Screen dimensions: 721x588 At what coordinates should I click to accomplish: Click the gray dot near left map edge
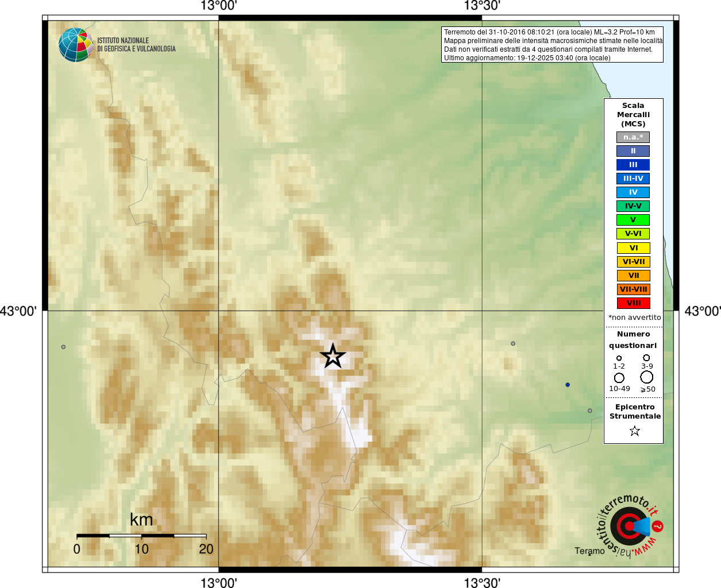click(x=63, y=347)
